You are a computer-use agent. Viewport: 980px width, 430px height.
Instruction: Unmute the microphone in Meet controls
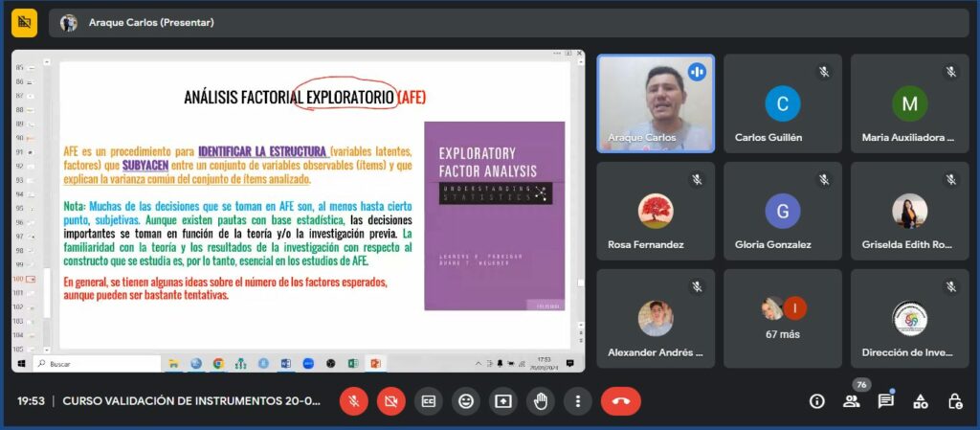coord(354,401)
